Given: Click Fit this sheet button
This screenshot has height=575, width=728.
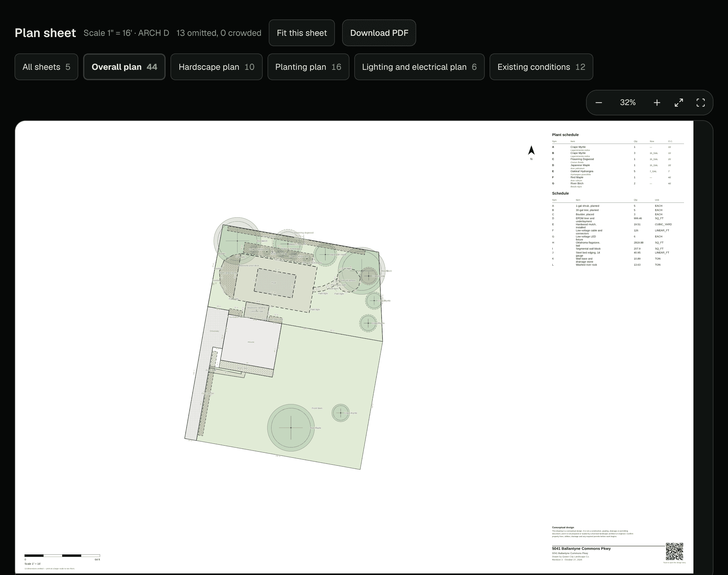Looking at the screenshot, I should pos(302,33).
